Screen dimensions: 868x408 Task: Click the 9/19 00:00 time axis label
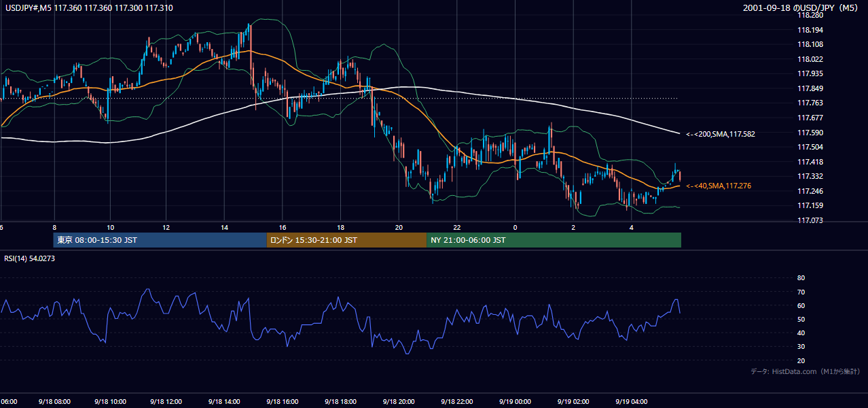click(x=515, y=402)
